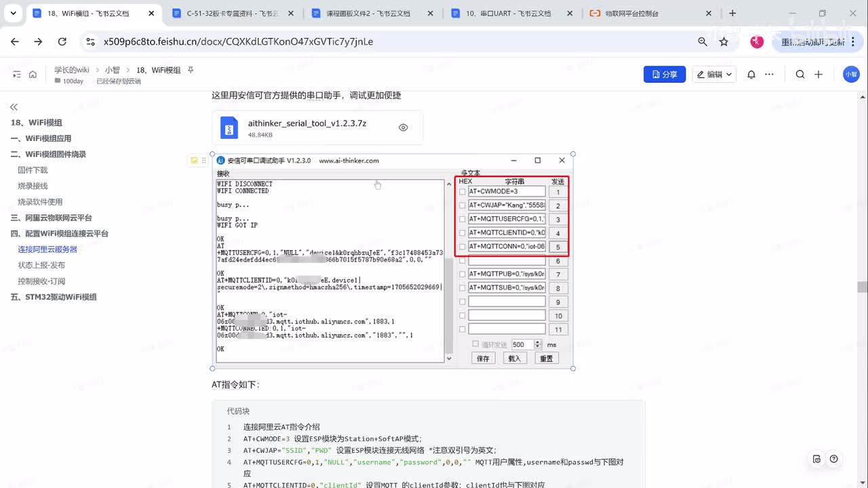Click the 重新启动即可更新 update button
The image size is (868, 488).
(x=812, y=41)
